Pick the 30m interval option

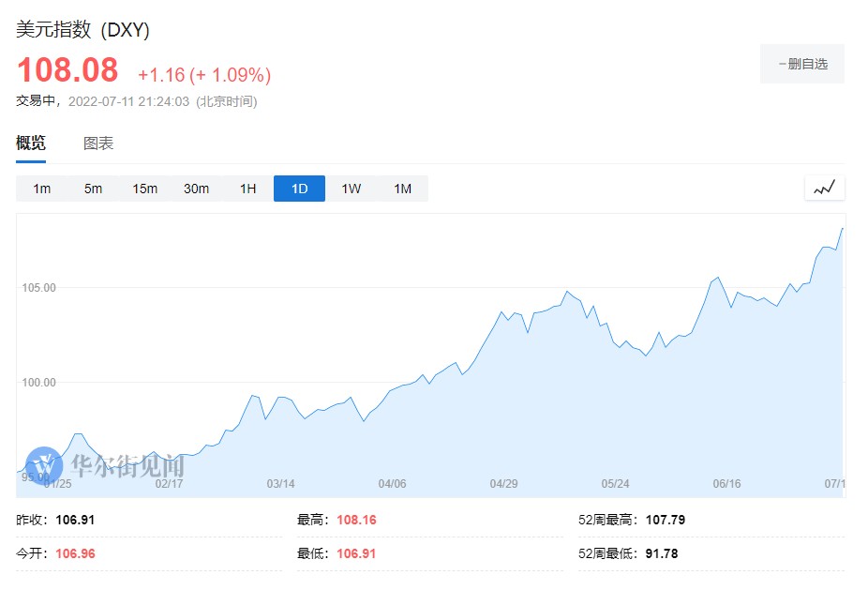[x=196, y=189]
